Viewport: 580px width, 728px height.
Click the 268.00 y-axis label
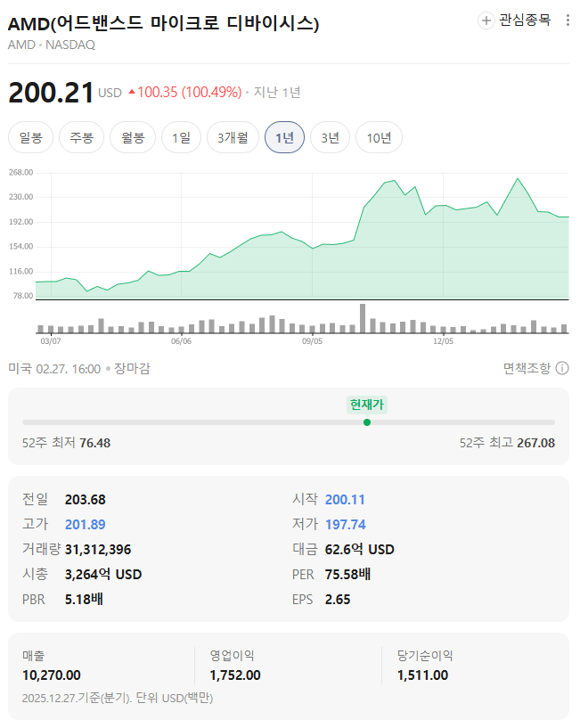[20, 173]
